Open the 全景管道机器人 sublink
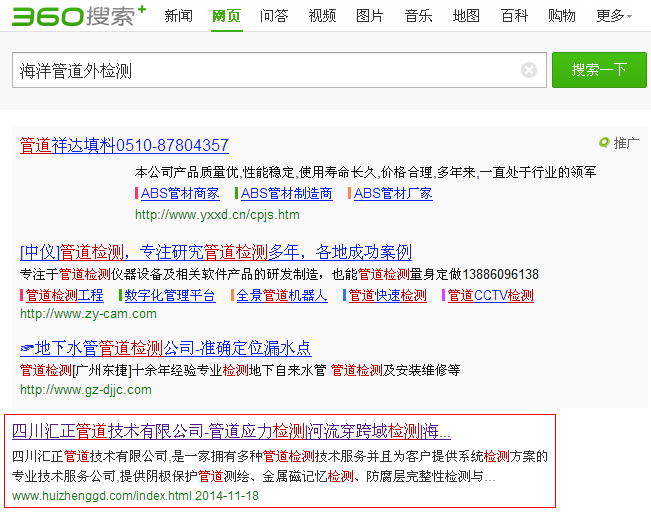 tap(282, 296)
